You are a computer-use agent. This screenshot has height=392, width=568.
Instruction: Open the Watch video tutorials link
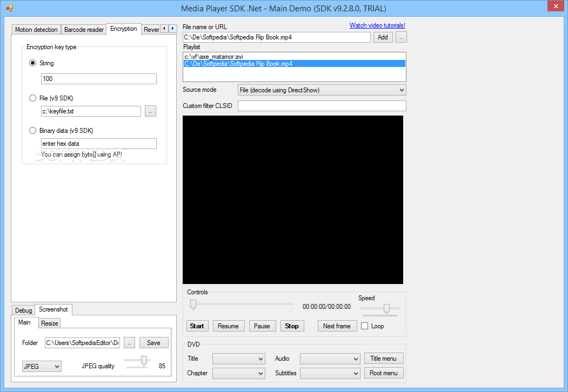tap(377, 25)
